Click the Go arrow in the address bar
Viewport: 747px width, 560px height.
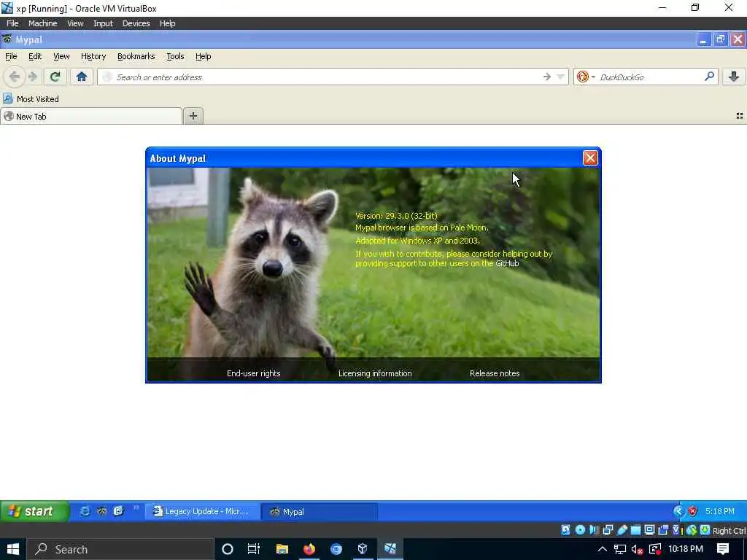(x=547, y=77)
